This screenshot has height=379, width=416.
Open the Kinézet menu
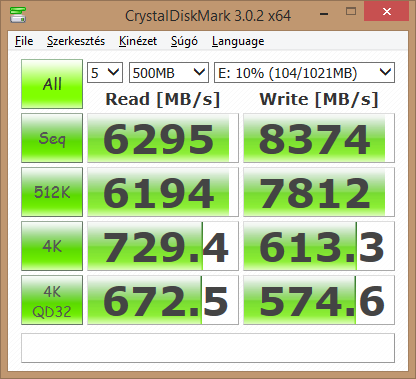pos(138,41)
